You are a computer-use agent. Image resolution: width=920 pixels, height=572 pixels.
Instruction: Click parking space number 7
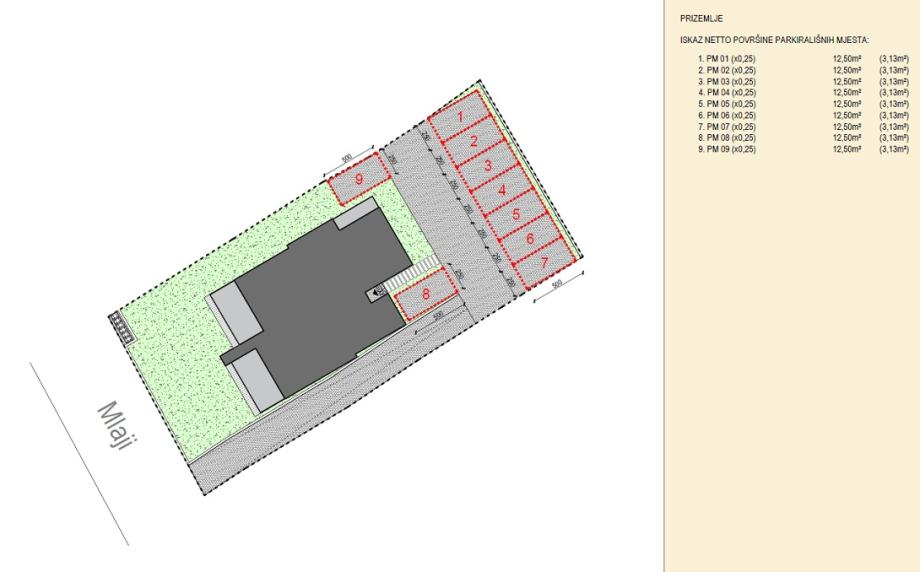[544, 262]
